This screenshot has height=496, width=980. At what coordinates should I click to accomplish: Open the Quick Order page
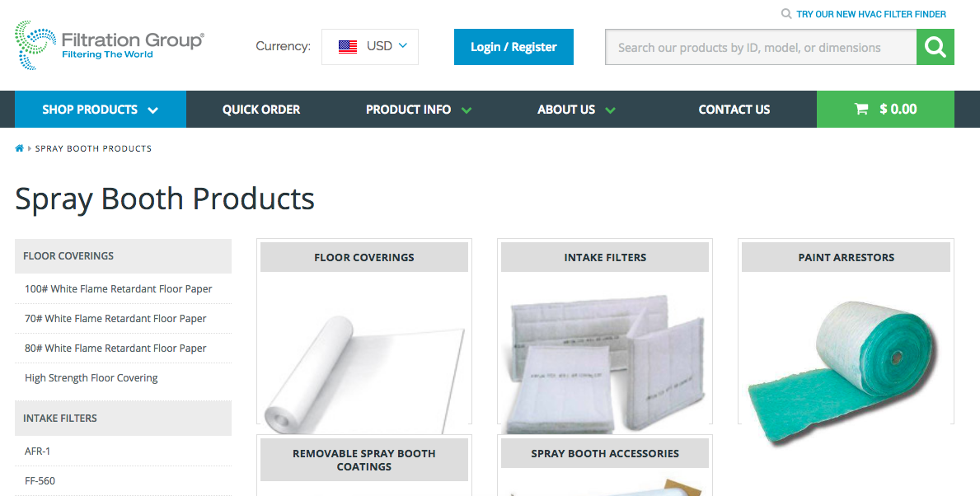(x=261, y=110)
